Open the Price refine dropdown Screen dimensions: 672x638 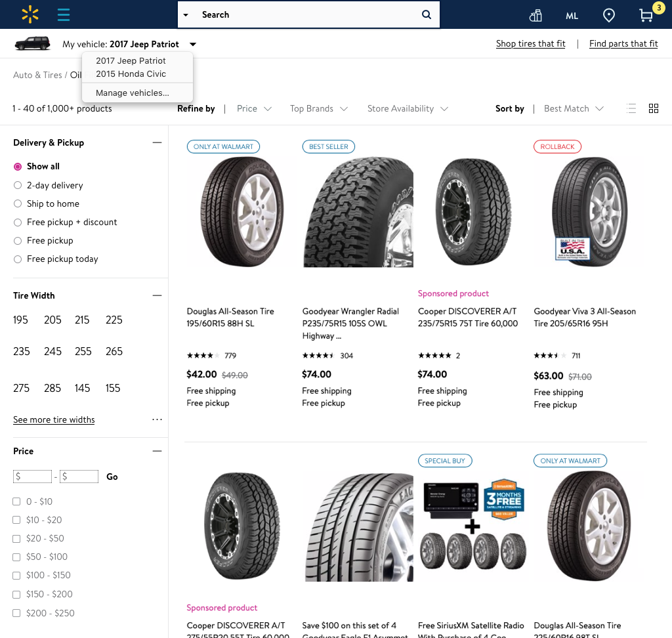254,108
